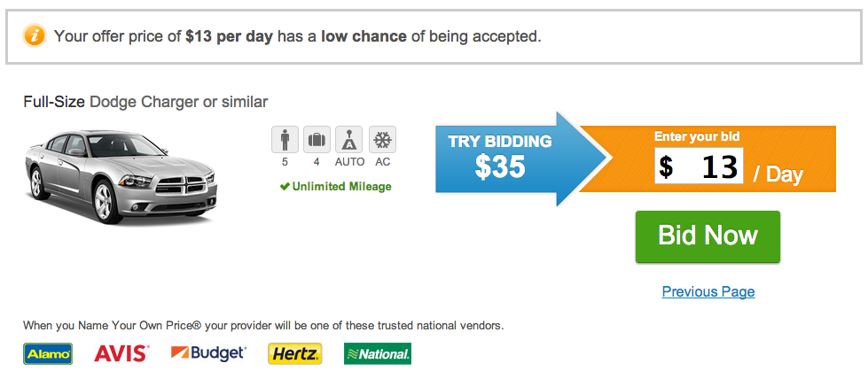The image size is (868, 371).
Task: Click the Alamo vendor logo
Action: [x=48, y=353]
